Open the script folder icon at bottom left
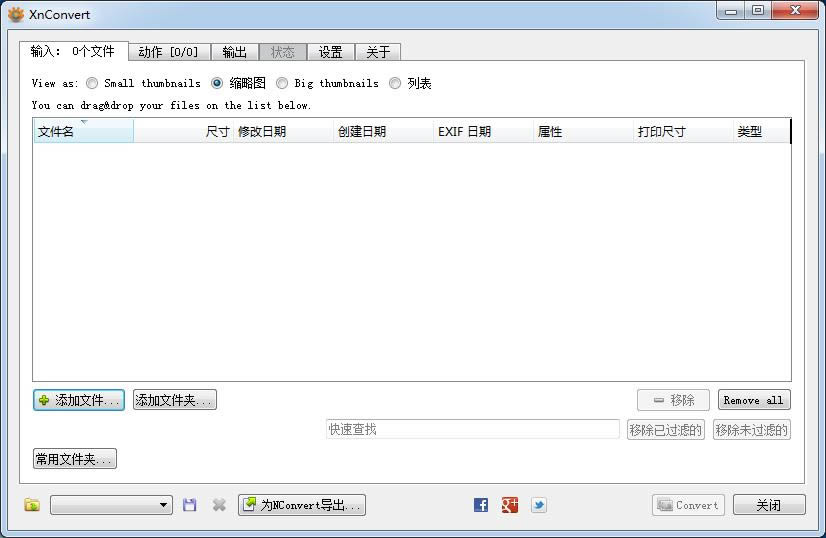Screen dimensions: 826x538 click(32, 505)
